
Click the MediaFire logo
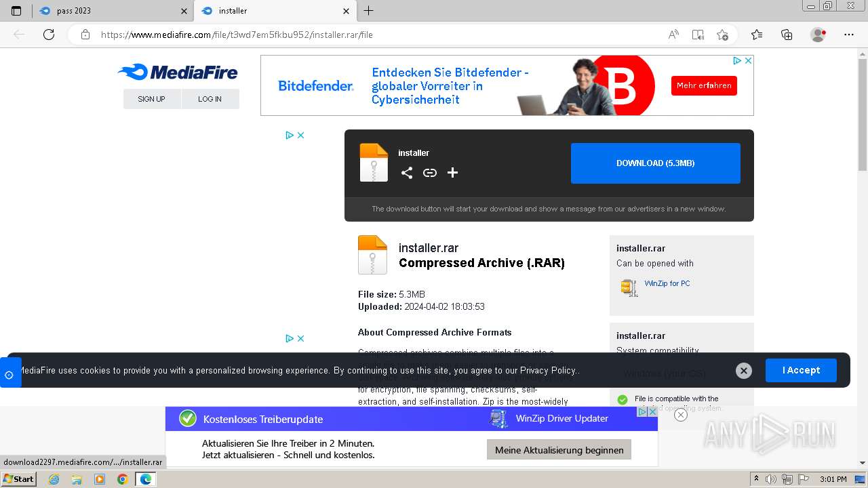click(178, 72)
